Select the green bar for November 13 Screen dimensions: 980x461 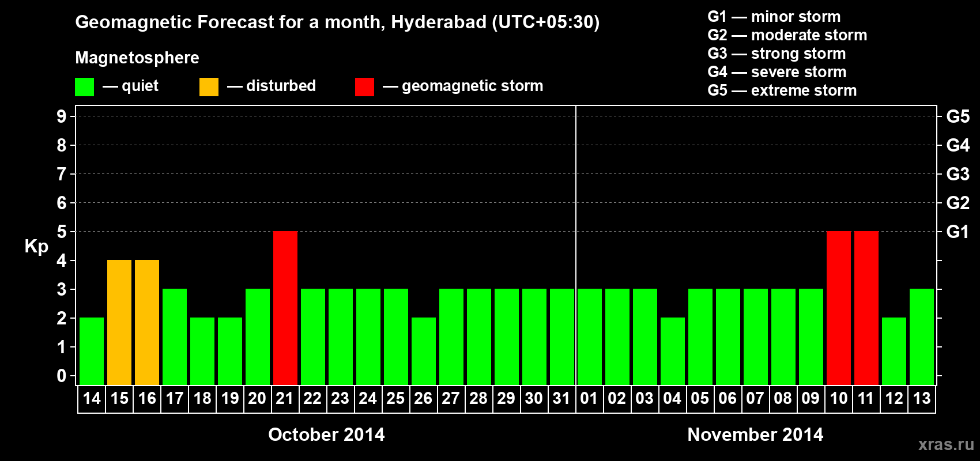tap(922, 337)
